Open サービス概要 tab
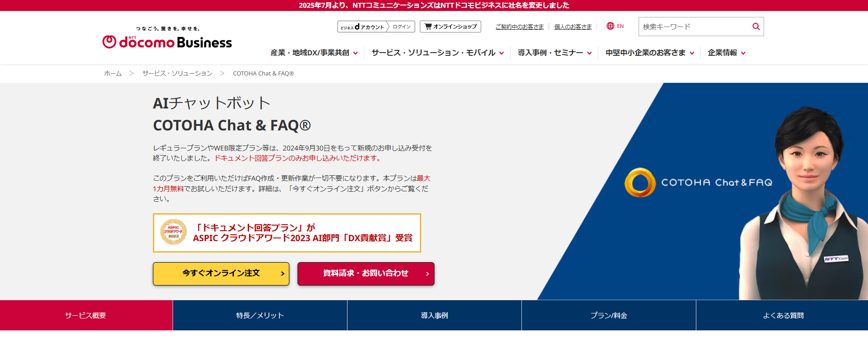The height and width of the screenshot is (356, 868). tap(86, 315)
